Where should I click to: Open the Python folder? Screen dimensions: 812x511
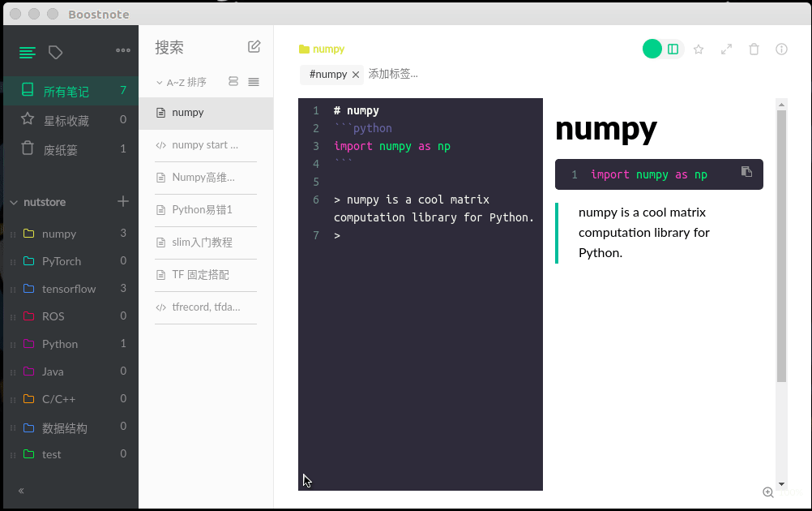pyautogui.click(x=71, y=344)
